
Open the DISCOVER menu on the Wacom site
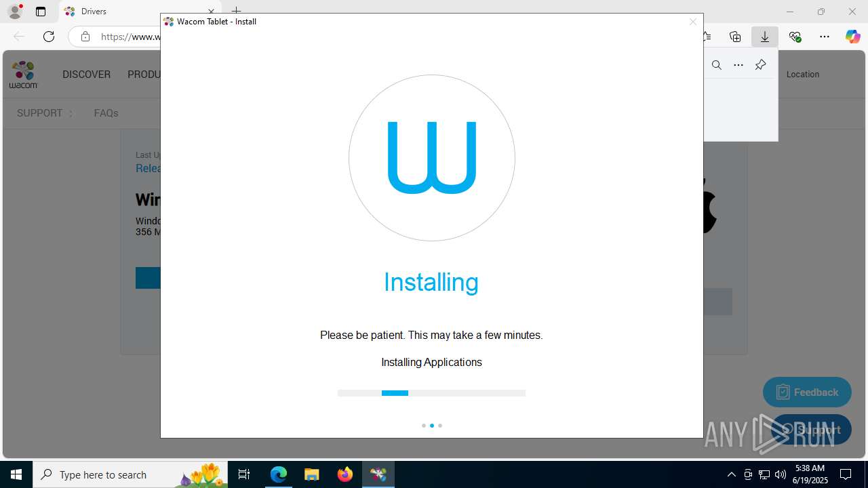pos(86,75)
